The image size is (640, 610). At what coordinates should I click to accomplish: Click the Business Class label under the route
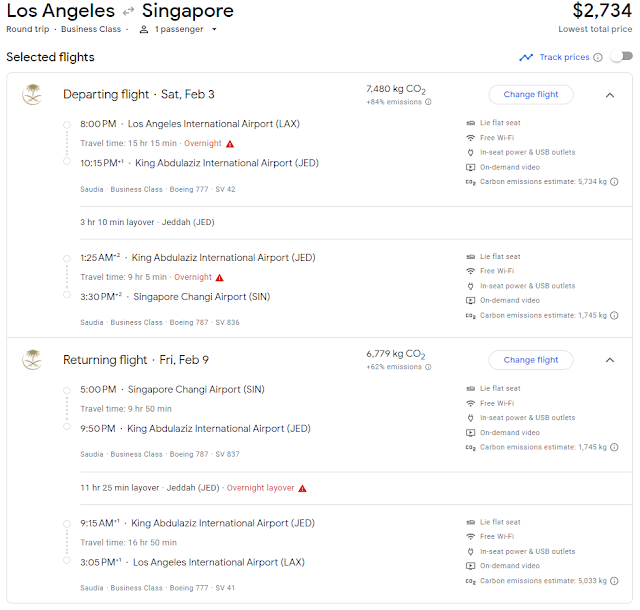(x=91, y=29)
